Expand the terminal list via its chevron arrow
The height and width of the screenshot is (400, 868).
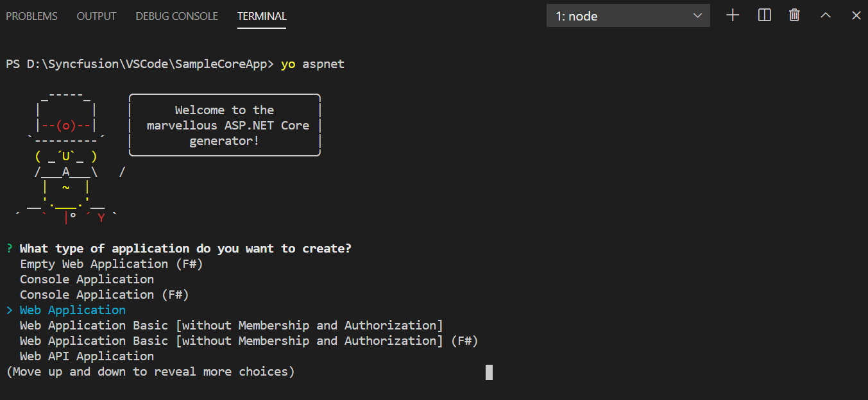697,15
